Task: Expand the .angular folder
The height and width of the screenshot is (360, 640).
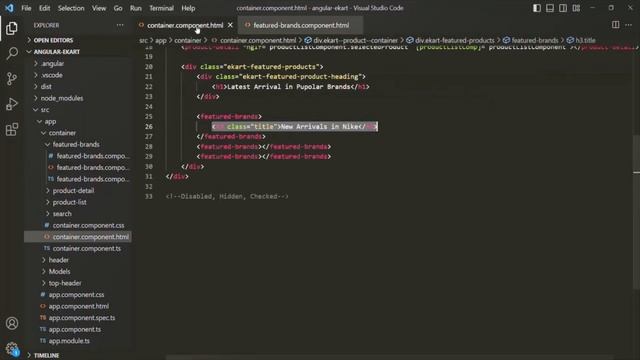Action: click(52, 64)
